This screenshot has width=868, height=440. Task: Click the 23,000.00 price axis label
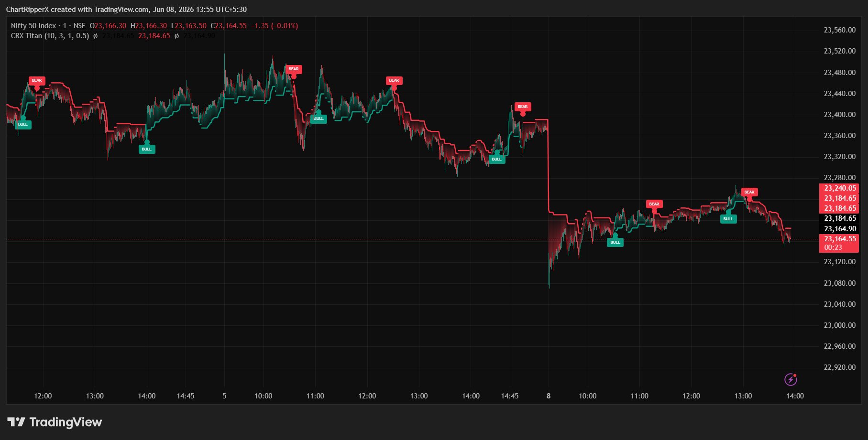coord(839,325)
